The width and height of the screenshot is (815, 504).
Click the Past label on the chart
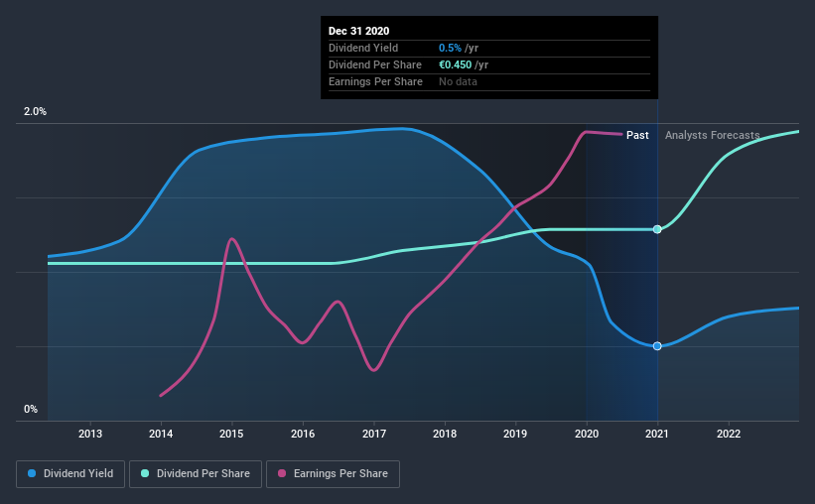pos(637,135)
